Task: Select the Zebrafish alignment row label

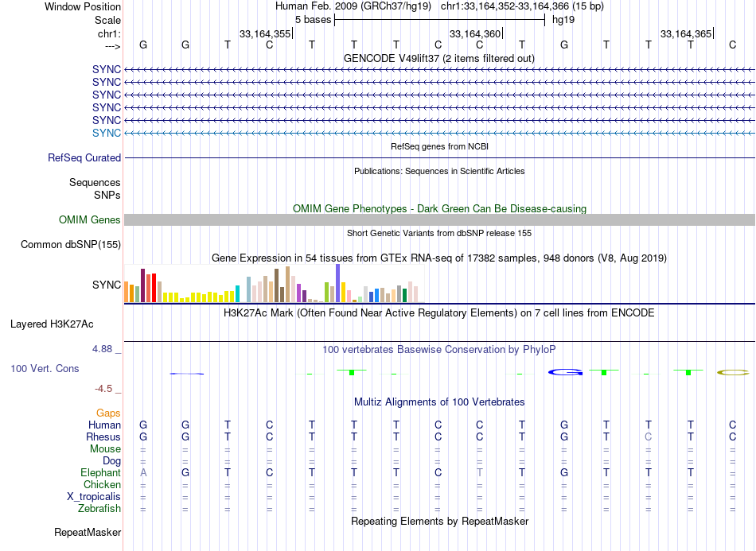Action: [99, 508]
